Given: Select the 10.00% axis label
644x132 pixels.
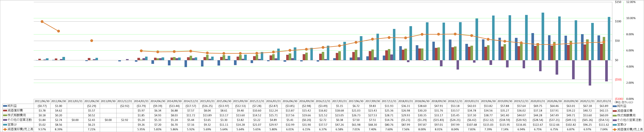Looking at the screenshot, I should pos(631,18).
